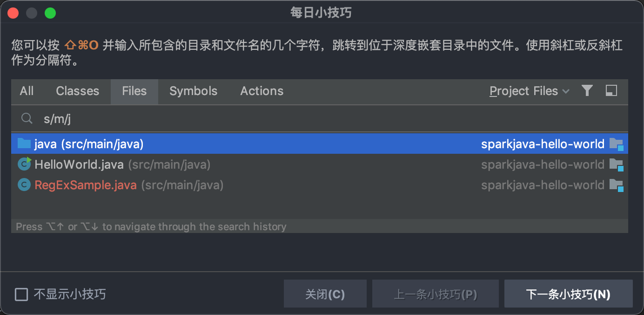
Task: Enable the 不显示小技巧 checkbox
Action: pos(21,294)
